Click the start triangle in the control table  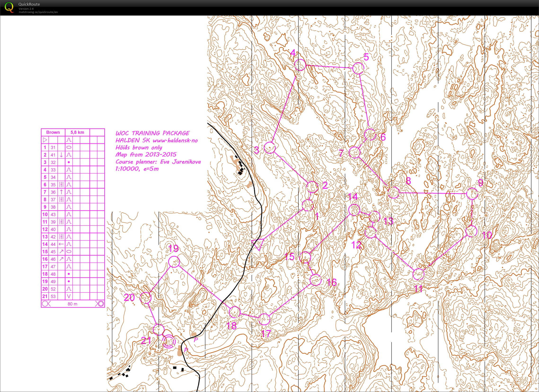[45, 140]
